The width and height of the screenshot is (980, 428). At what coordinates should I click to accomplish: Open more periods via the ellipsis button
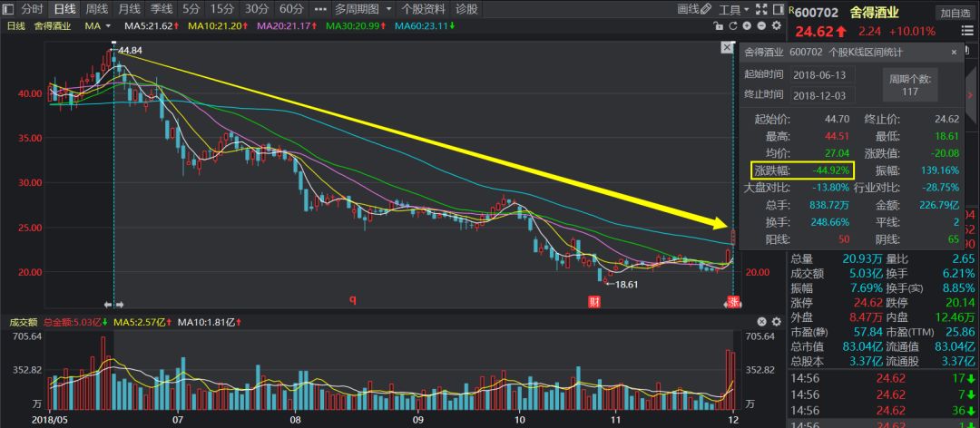320,9
